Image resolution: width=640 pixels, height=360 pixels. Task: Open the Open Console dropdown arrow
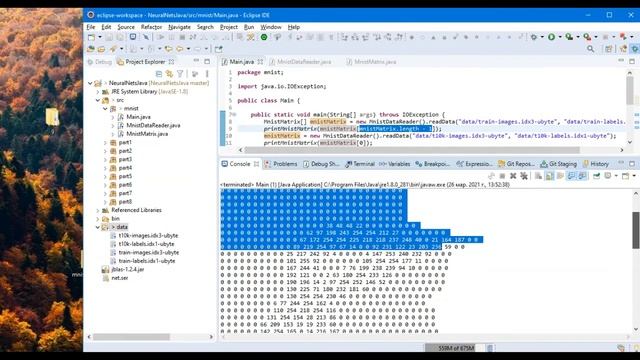click(x=634, y=176)
